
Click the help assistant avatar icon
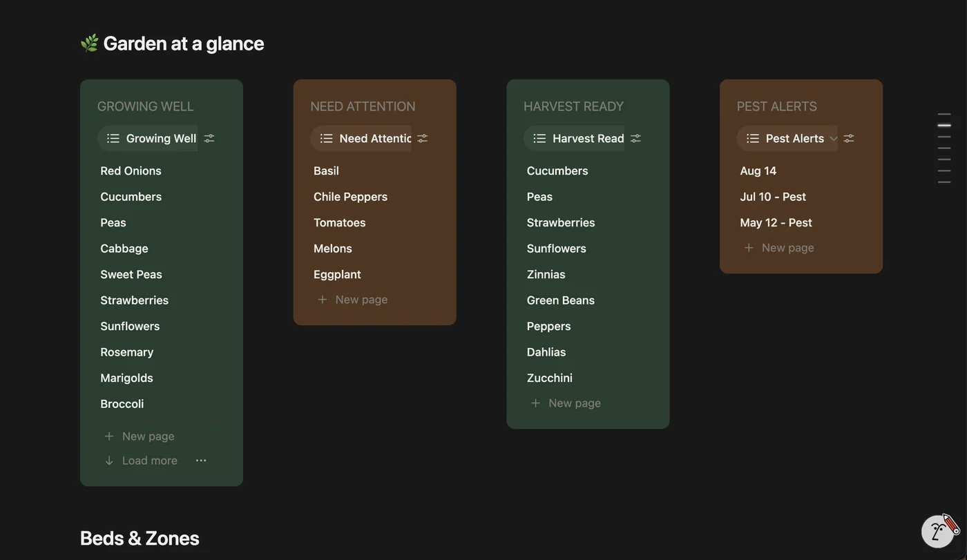[x=939, y=531]
